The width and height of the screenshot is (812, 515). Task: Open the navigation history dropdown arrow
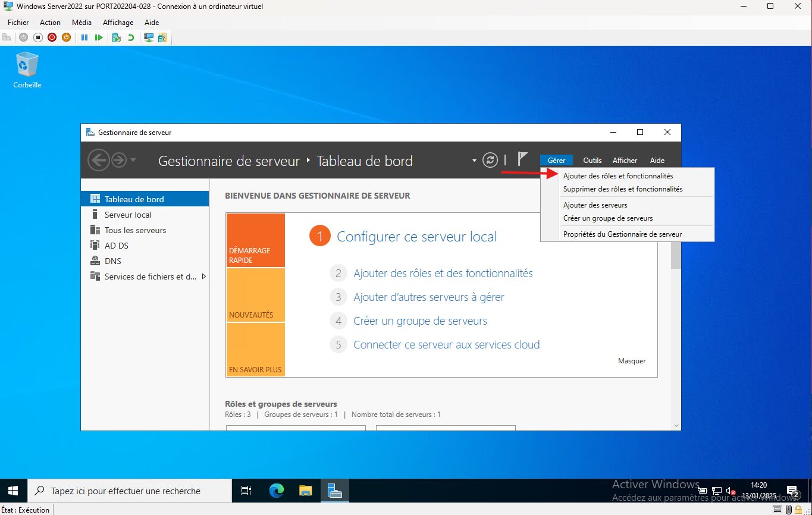tap(133, 160)
